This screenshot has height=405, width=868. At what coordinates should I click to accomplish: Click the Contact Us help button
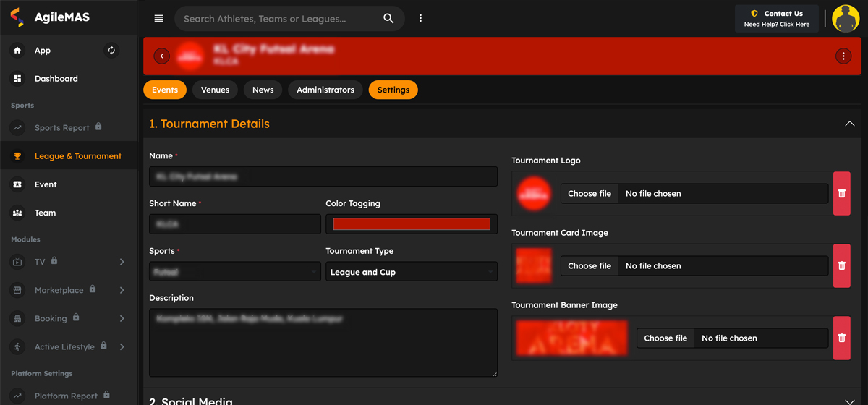777,19
